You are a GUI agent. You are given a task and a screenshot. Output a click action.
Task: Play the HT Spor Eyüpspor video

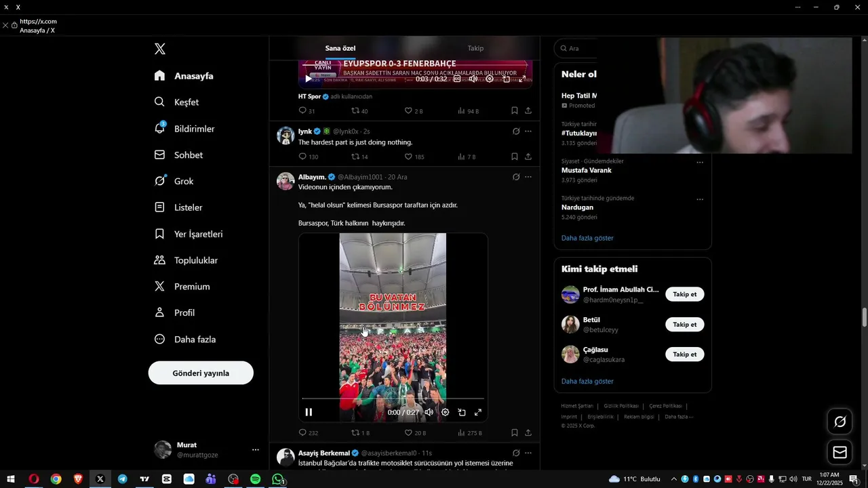pyautogui.click(x=309, y=79)
